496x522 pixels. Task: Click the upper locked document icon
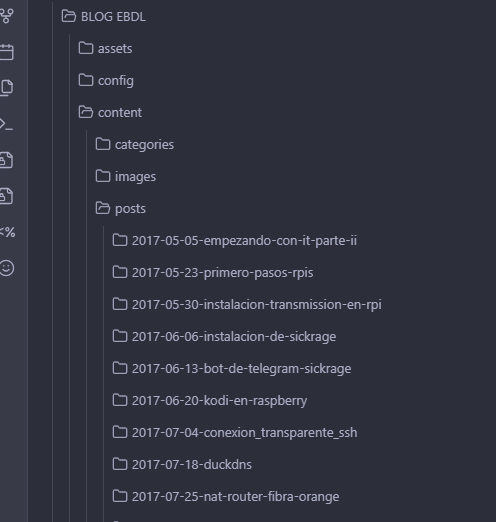tap(6, 160)
